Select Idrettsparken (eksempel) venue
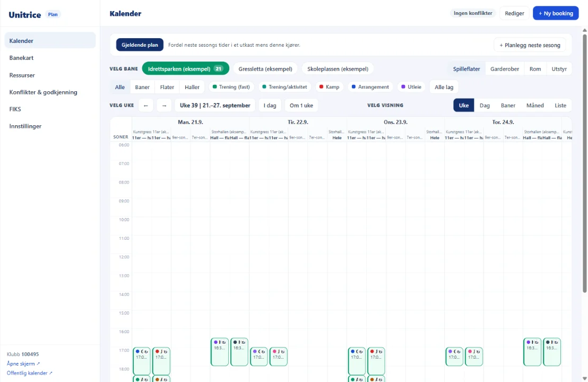Screen dimensions: 588x382 186,68
